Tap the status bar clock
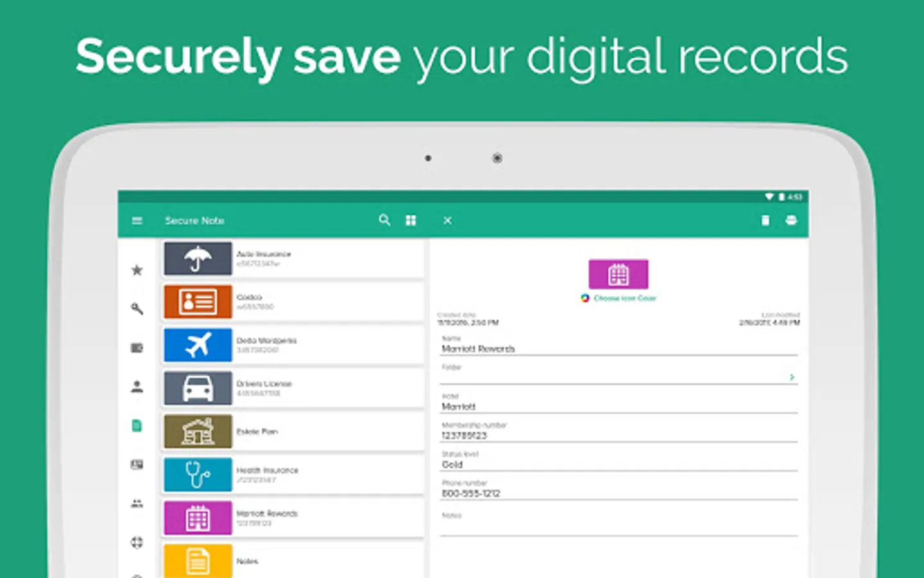The image size is (924, 578). point(795,197)
